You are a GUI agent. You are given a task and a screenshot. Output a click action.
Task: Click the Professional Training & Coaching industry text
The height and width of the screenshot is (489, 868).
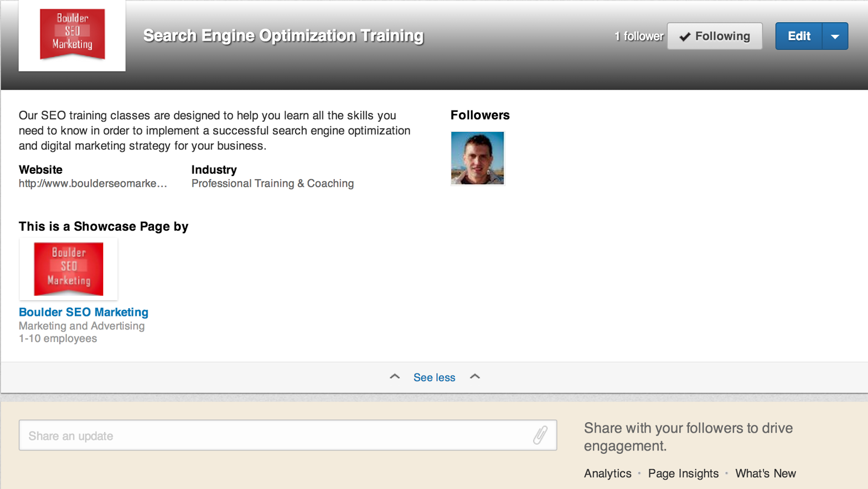[x=272, y=183]
